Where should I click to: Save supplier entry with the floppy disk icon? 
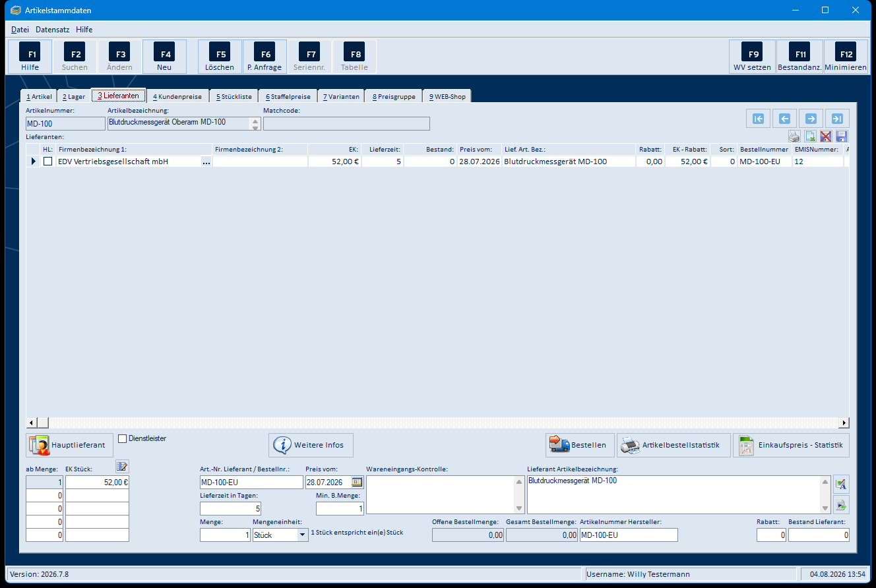coord(842,136)
